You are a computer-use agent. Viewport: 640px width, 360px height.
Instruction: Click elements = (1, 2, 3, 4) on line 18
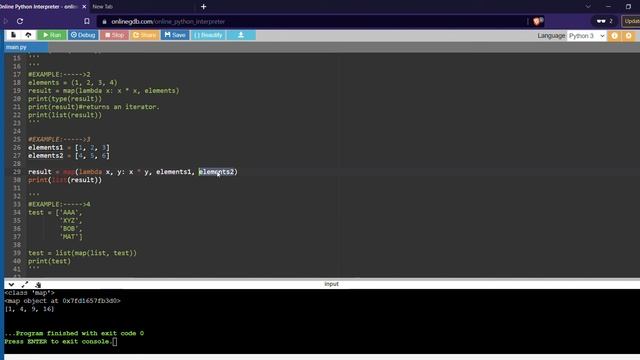[x=73, y=83]
